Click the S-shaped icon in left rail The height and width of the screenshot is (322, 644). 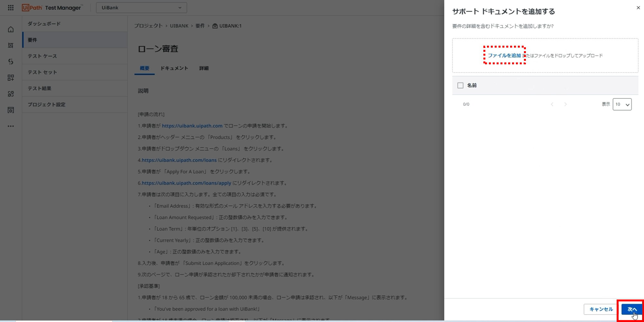click(x=11, y=61)
